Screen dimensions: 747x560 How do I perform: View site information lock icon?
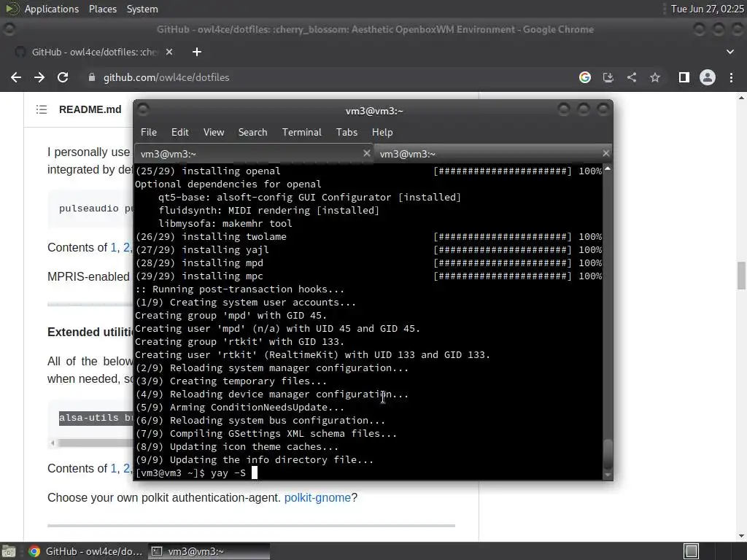click(92, 77)
